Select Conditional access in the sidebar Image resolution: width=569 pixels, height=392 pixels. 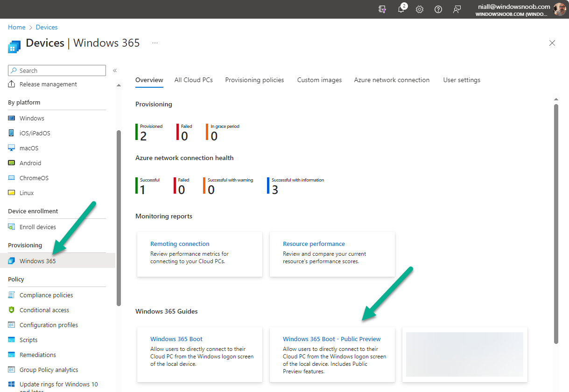pos(44,310)
